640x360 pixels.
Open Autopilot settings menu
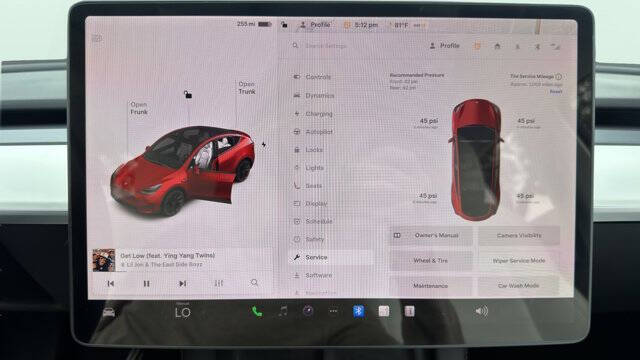coord(313,132)
